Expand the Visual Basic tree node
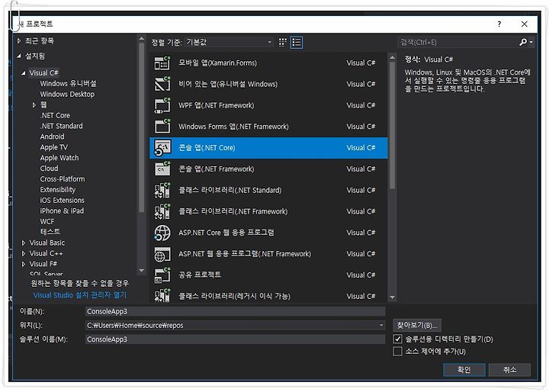549x392 pixels. point(24,243)
